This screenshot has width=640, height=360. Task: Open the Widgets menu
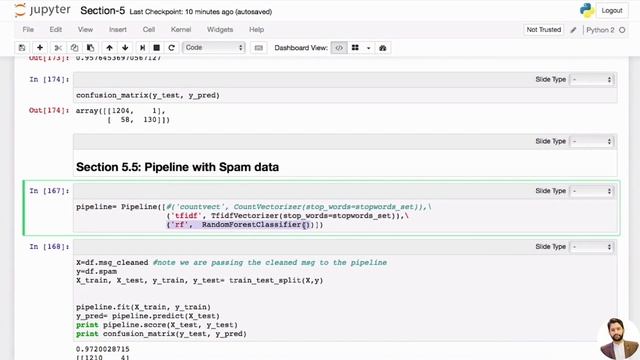(220, 29)
